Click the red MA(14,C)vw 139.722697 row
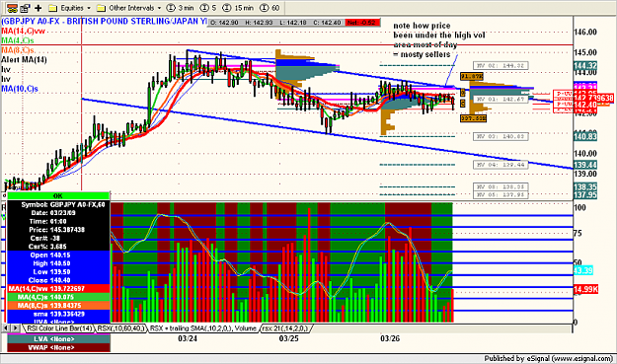Screen dimensions: 617x364 coord(58,288)
